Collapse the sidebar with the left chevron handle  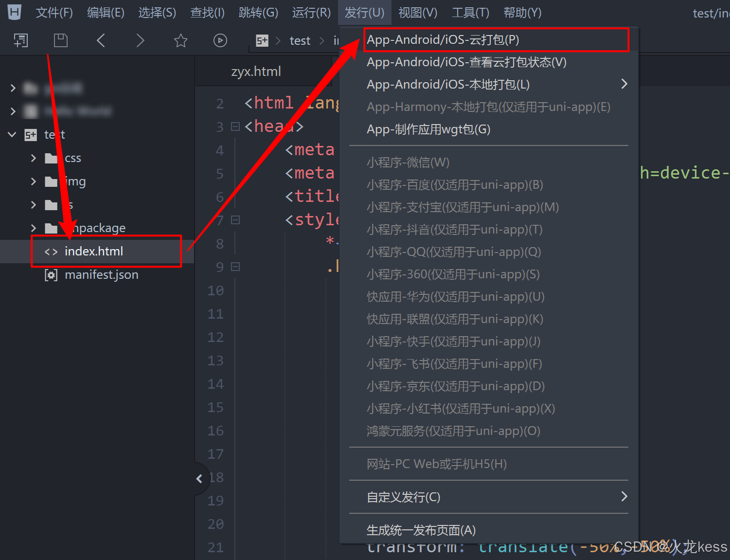click(199, 479)
